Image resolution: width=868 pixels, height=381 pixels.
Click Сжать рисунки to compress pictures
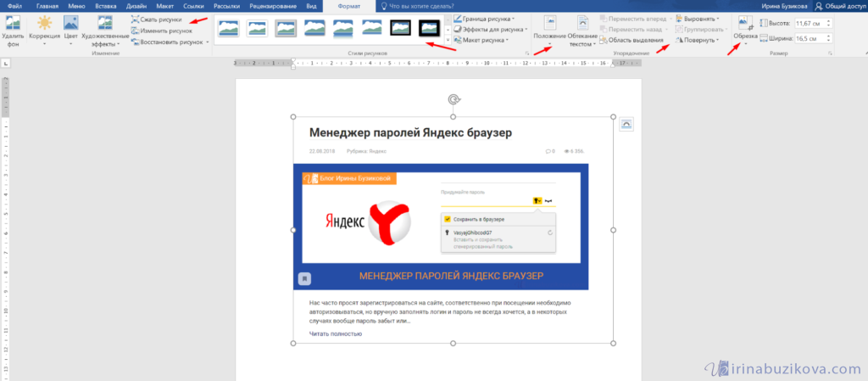pyautogui.click(x=160, y=19)
